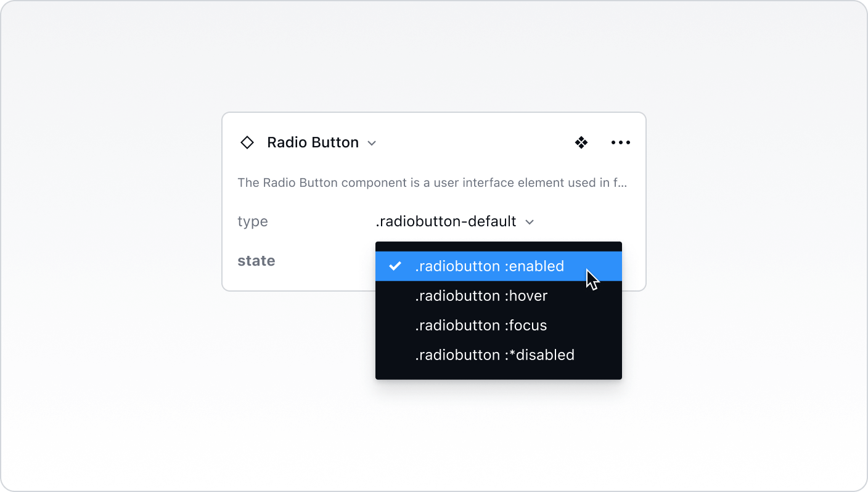Click the Radio Button component title
Screen dimensions: 868x492
click(313, 142)
